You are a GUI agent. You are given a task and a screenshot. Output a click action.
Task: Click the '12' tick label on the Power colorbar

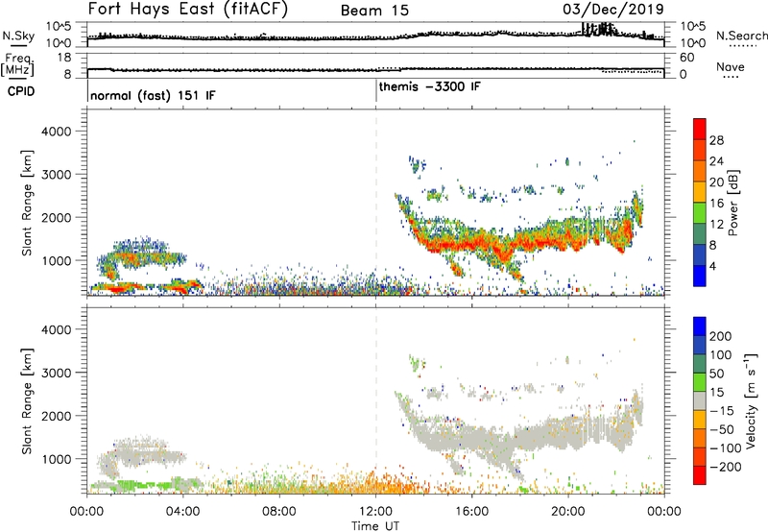point(716,225)
